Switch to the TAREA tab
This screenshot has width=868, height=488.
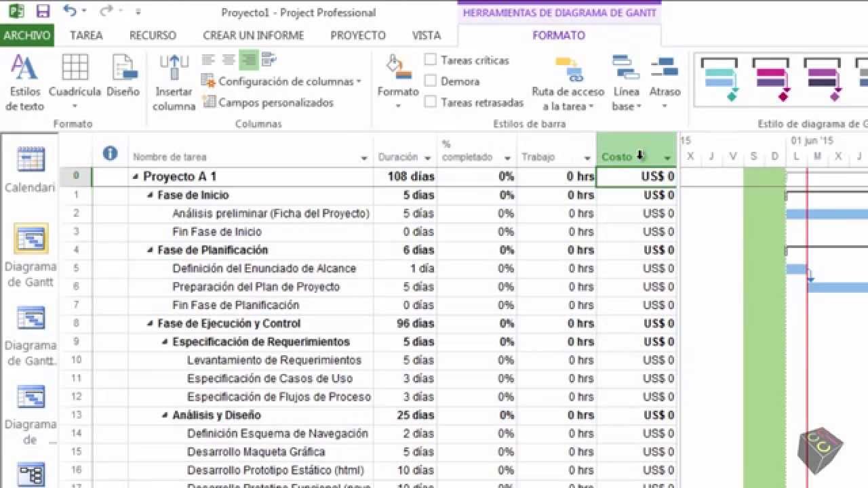86,35
